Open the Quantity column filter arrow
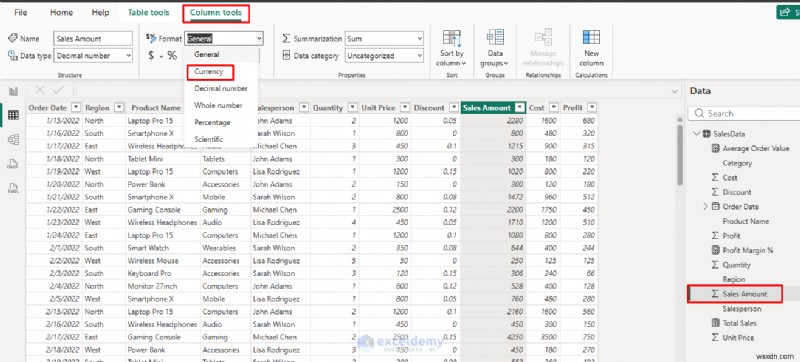 pos(353,108)
